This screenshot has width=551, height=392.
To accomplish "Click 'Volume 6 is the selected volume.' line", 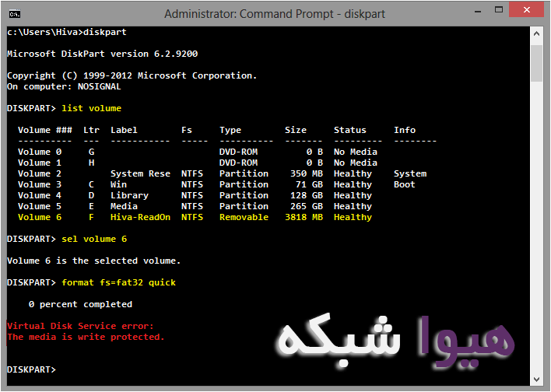I will [x=94, y=261].
